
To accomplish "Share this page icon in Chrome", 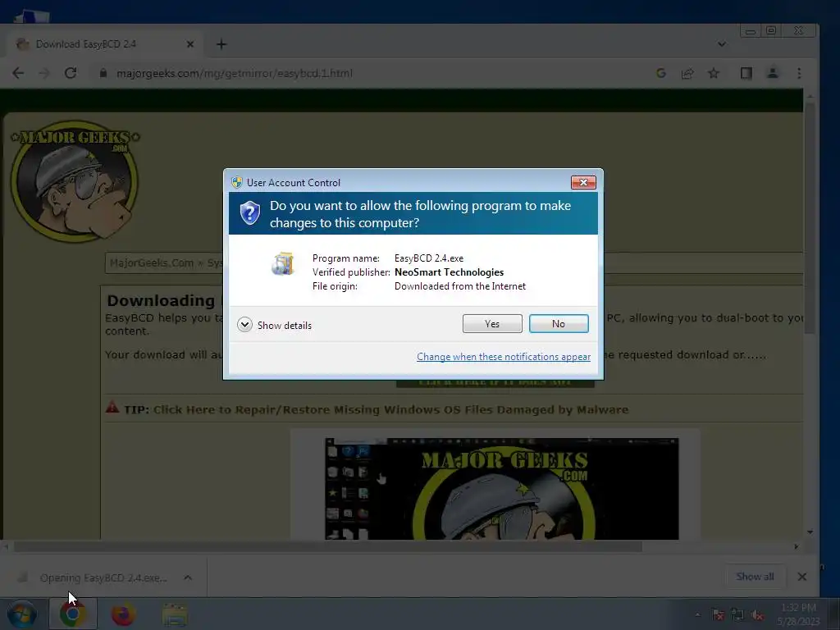I will [687, 73].
